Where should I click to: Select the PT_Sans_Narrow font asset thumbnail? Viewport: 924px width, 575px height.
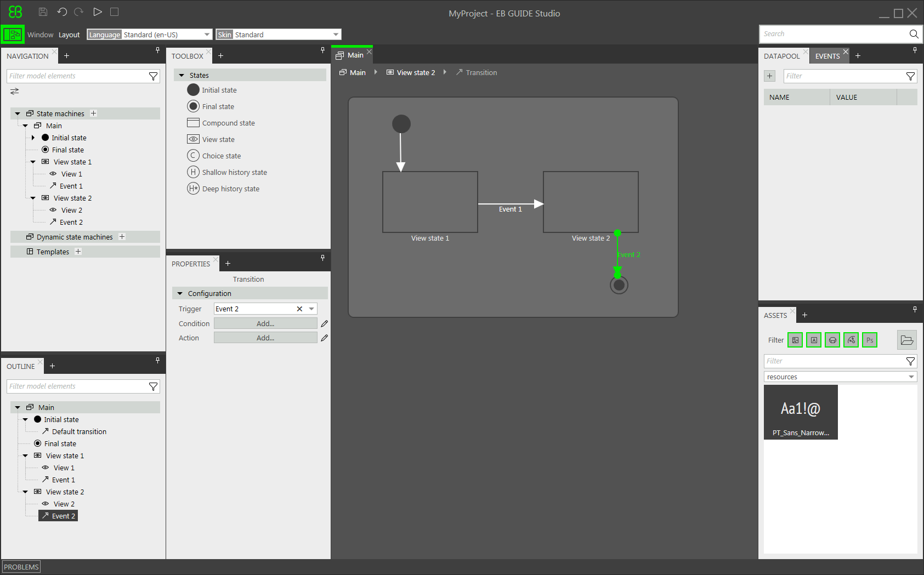[801, 412]
